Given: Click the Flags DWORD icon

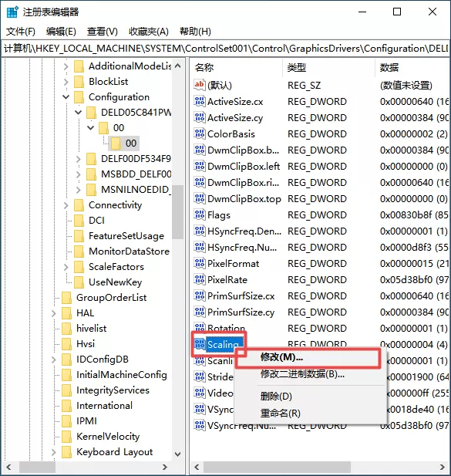Looking at the screenshot, I should [x=199, y=214].
